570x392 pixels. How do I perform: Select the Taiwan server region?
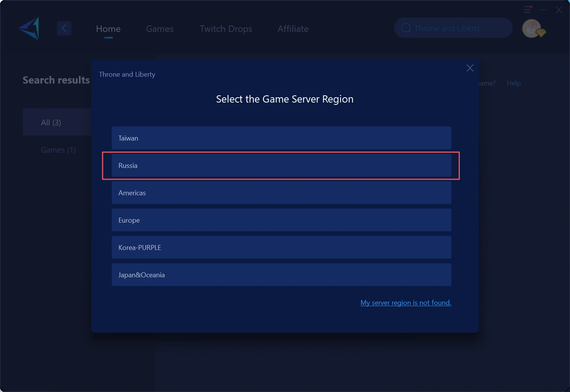point(282,138)
